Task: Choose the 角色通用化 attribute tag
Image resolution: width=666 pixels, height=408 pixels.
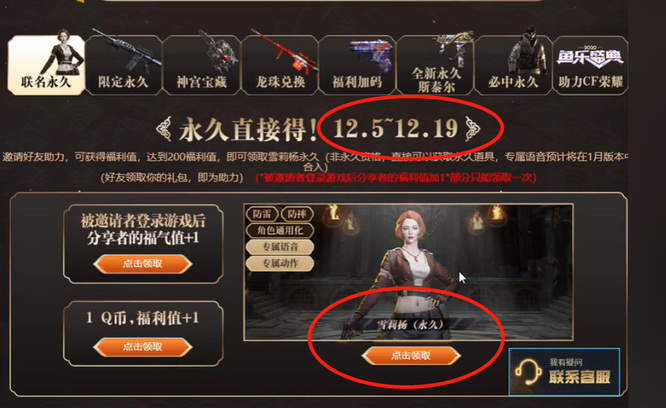Action: [280, 231]
